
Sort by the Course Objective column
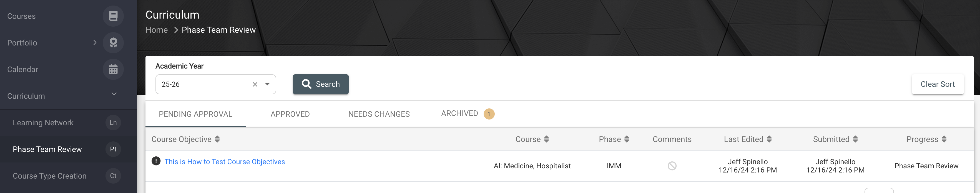186,139
